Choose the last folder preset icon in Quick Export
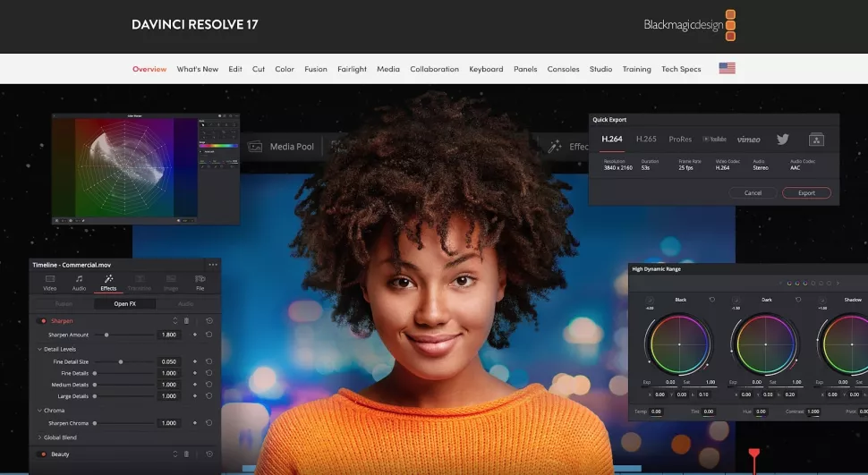The width and height of the screenshot is (868, 475). point(816,140)
